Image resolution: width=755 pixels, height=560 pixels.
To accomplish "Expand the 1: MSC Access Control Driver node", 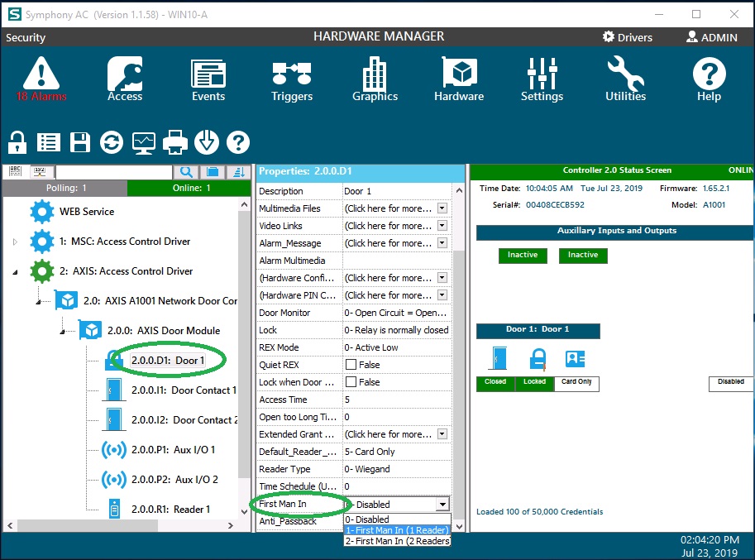I will (x=15, y=242).
